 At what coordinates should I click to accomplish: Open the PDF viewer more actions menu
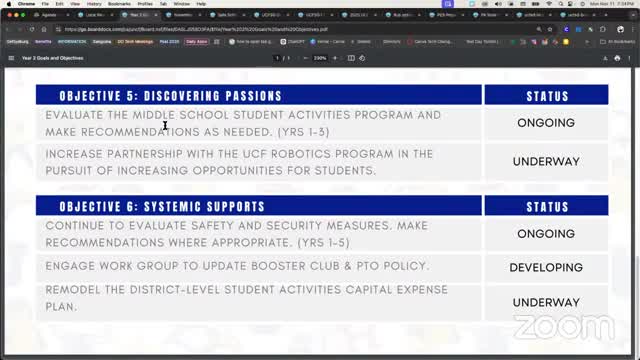pos(629,58)
